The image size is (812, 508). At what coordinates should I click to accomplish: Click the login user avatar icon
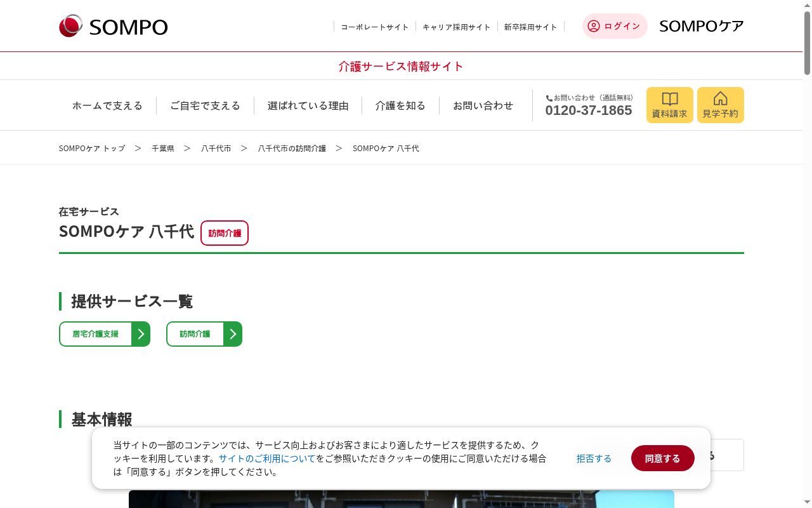tap(594, 26)
